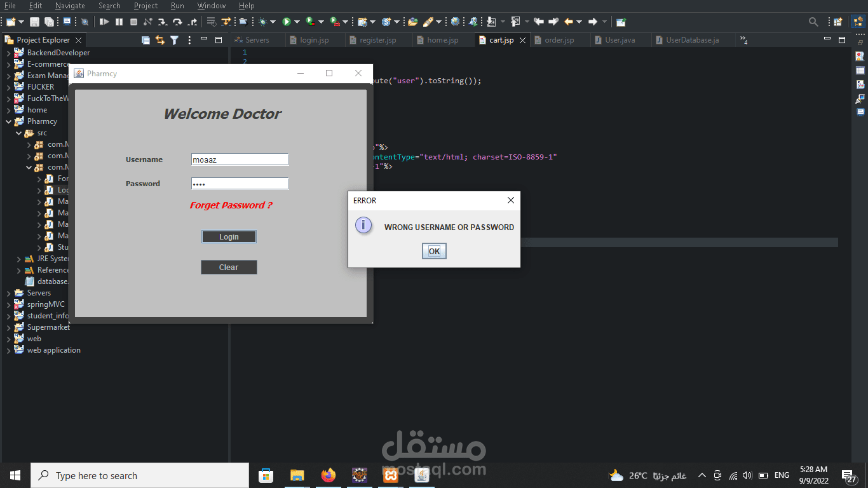Click OK in the ERROR dialog
The height and width of the screenshot is (488, 868).
point(434,251)
